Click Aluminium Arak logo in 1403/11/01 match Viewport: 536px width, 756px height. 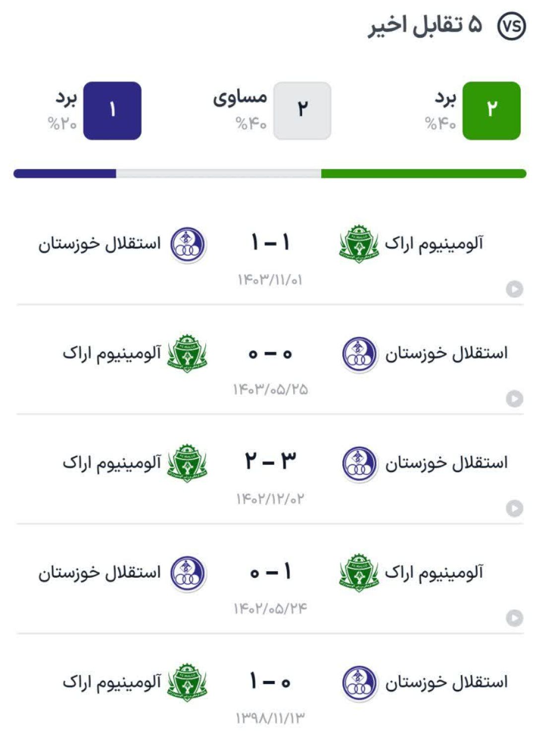(359, 244)
